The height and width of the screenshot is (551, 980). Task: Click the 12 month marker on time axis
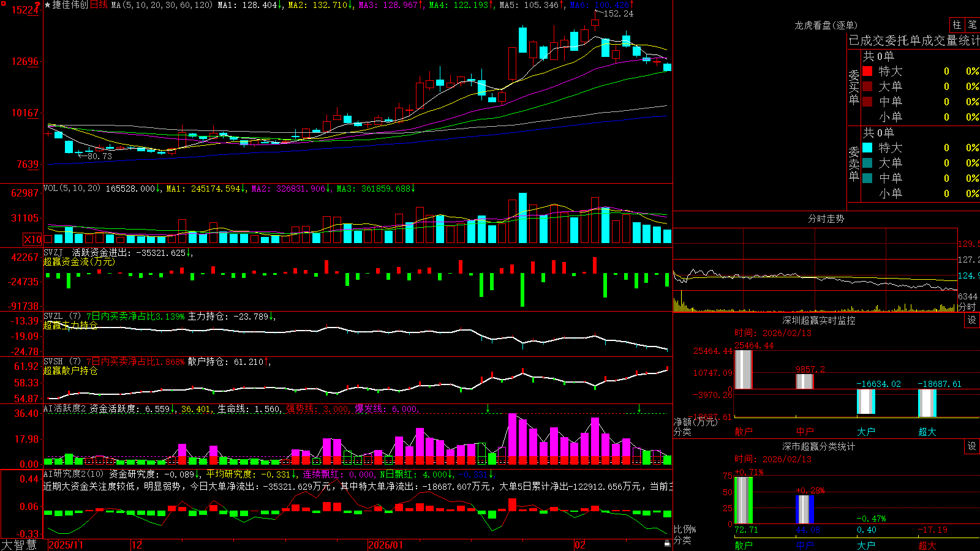click(x=137, y=545)
